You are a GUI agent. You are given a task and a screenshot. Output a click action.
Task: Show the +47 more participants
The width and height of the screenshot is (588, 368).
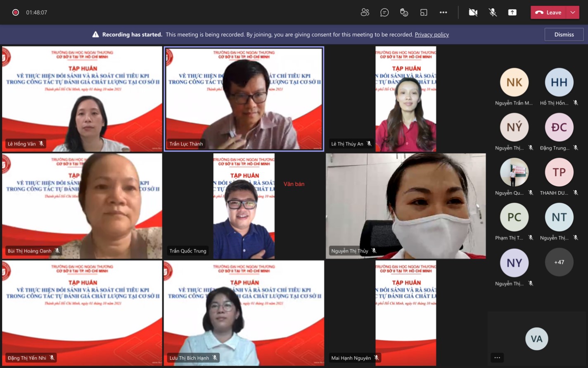coord(559,262)
